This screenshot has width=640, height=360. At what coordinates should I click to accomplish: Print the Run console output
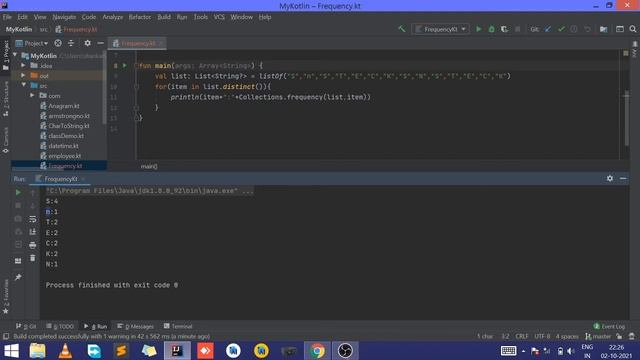click(x=33, y=245)
